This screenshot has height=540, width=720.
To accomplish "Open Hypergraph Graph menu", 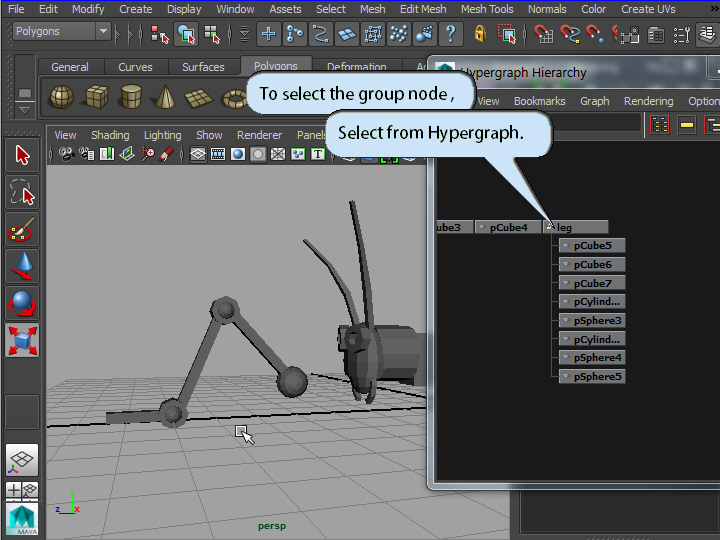I will coord(595,101).
